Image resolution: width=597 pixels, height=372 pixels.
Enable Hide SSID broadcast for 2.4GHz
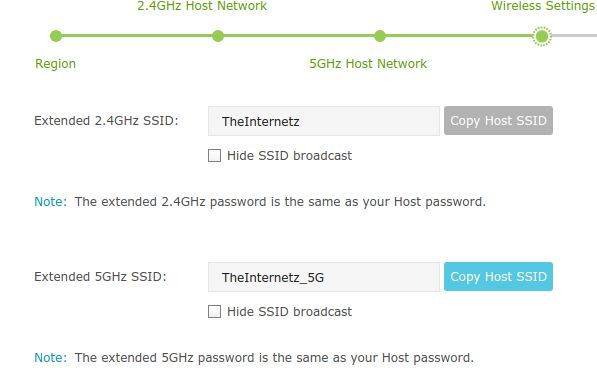(214, 155)
